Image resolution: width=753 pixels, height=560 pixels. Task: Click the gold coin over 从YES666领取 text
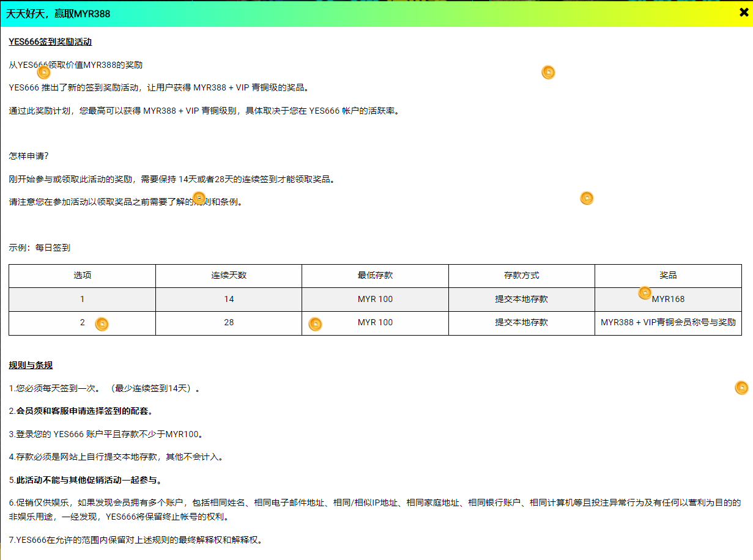coord(43,72)
